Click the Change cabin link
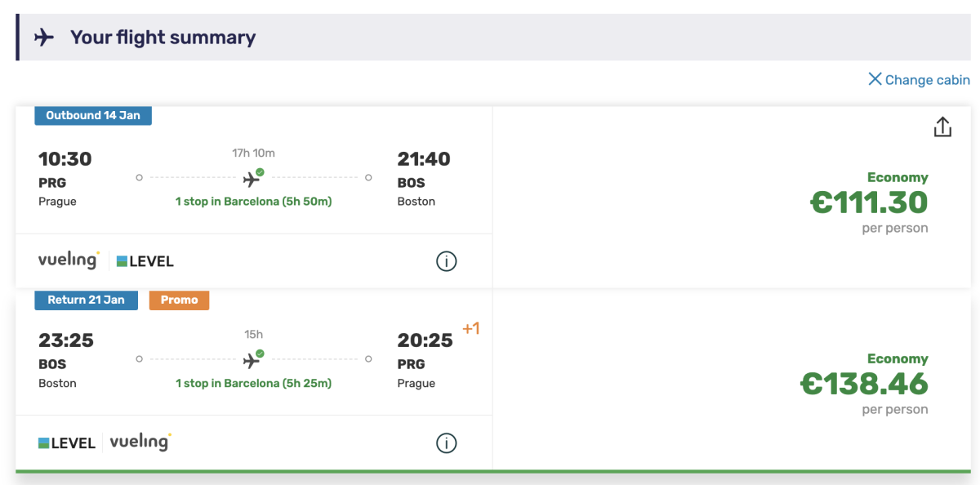 pos(919,79)
